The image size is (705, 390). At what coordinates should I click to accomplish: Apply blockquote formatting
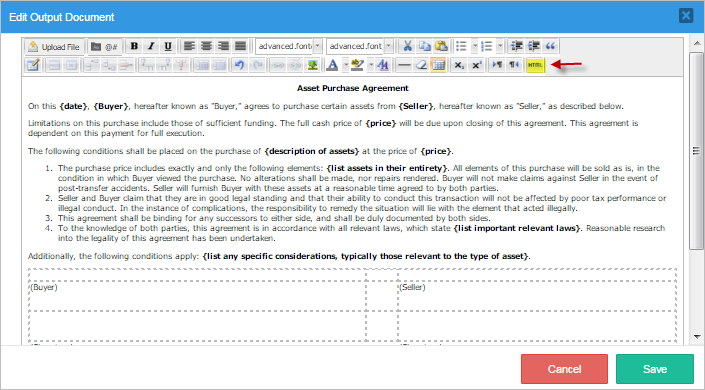coord(550,46)
